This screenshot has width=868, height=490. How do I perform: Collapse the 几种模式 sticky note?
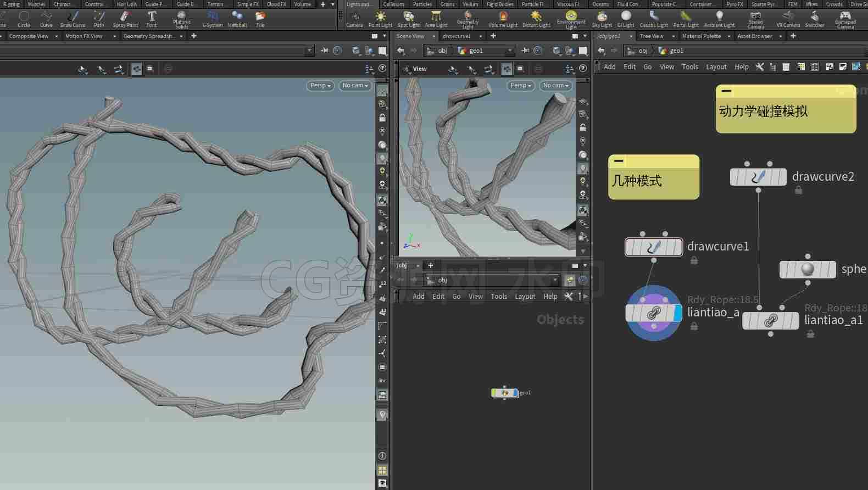(x=619, y=161)
